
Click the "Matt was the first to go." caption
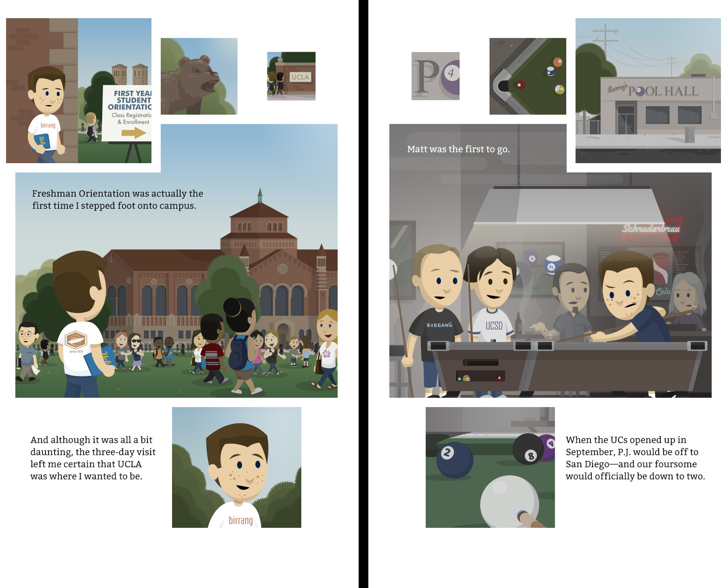[x=458, y=149]
